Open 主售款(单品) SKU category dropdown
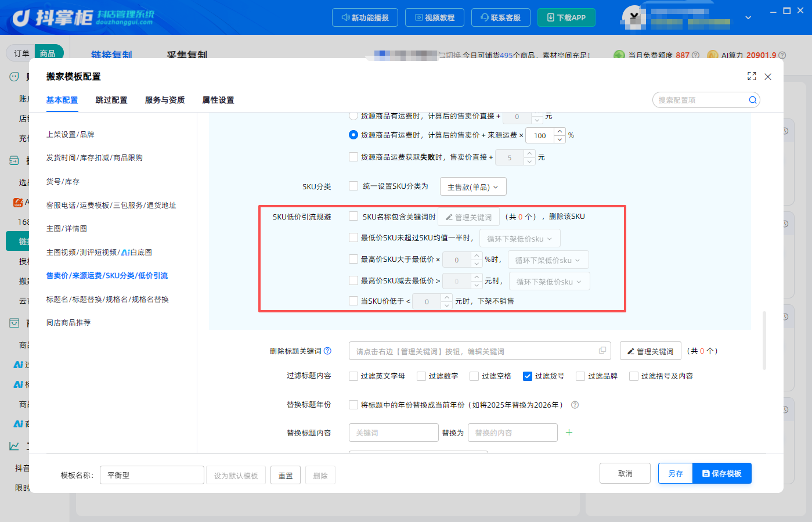 (473, 186)
